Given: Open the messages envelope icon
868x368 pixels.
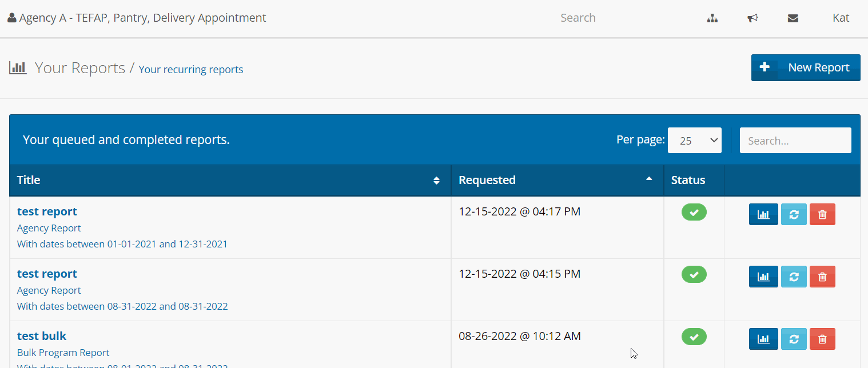Looking at the screenshot, I should tap(793, 18).
